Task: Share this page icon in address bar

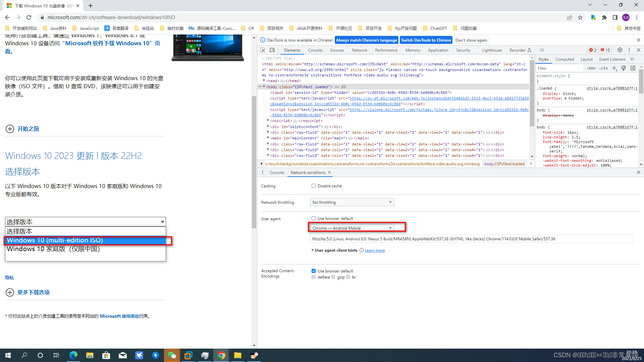Action: (570, 17)
